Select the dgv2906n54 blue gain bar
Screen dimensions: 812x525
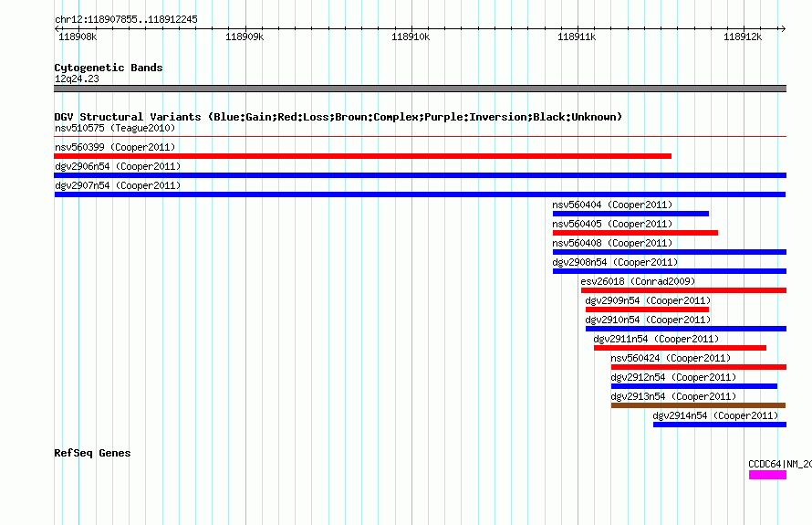[x=420, y=175]
